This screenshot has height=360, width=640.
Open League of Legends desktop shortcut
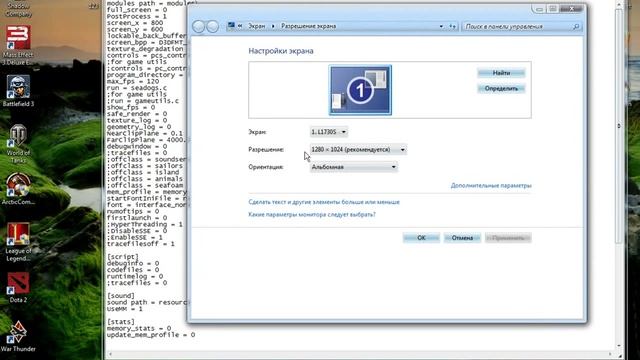tap(18, 242)
